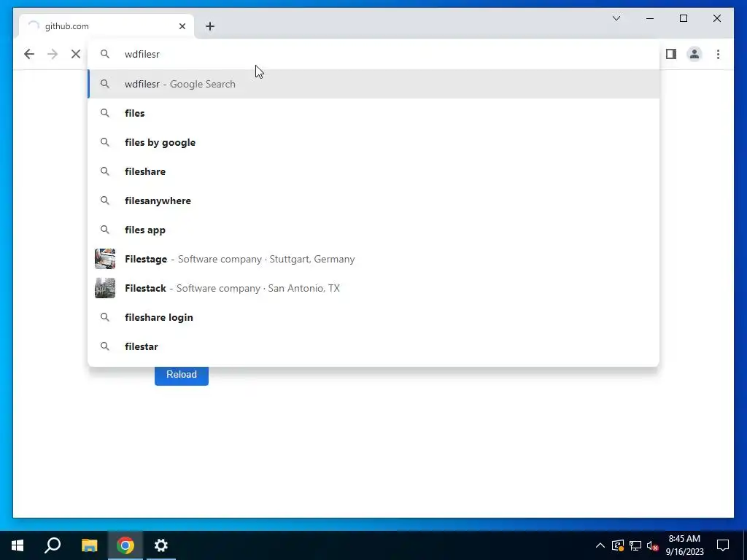This screenshot has width=747, height=560.
Task: Close the github.com tab
Action: [182, 26]
